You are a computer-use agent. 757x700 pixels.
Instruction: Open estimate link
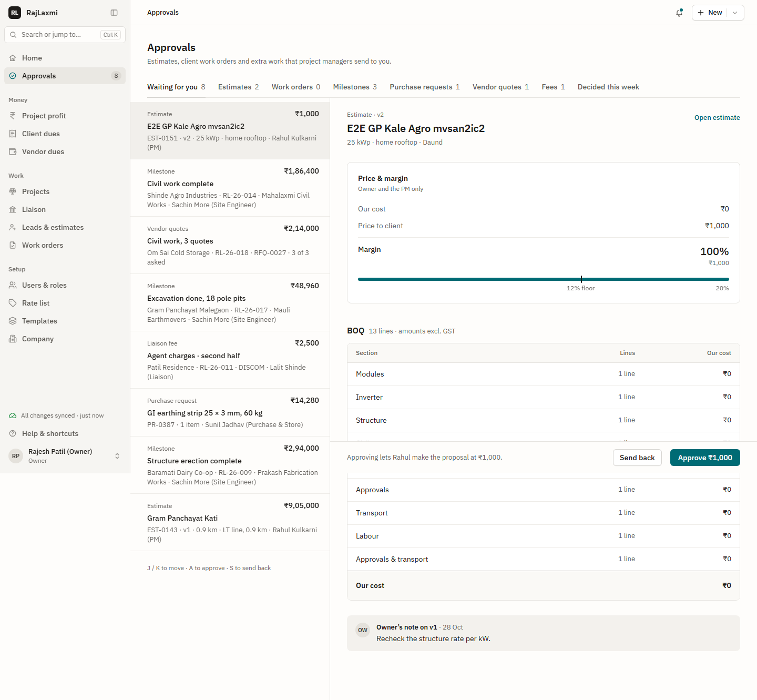717,118
